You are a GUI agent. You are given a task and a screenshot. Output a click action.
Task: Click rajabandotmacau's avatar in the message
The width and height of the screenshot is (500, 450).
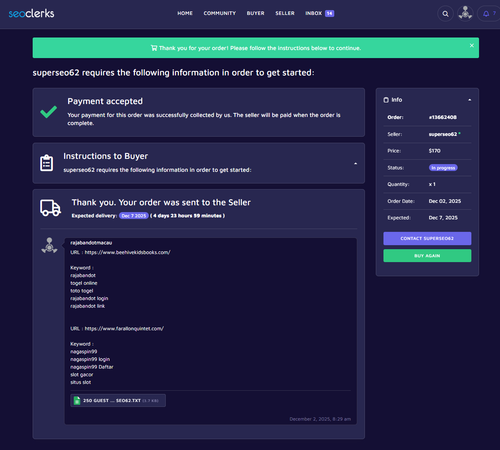49,245
